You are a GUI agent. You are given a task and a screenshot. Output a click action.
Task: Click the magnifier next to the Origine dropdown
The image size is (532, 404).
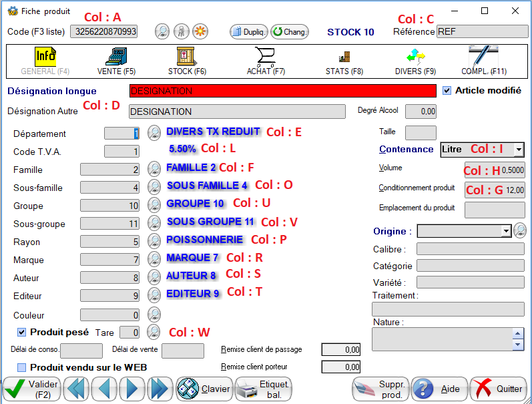520,230
